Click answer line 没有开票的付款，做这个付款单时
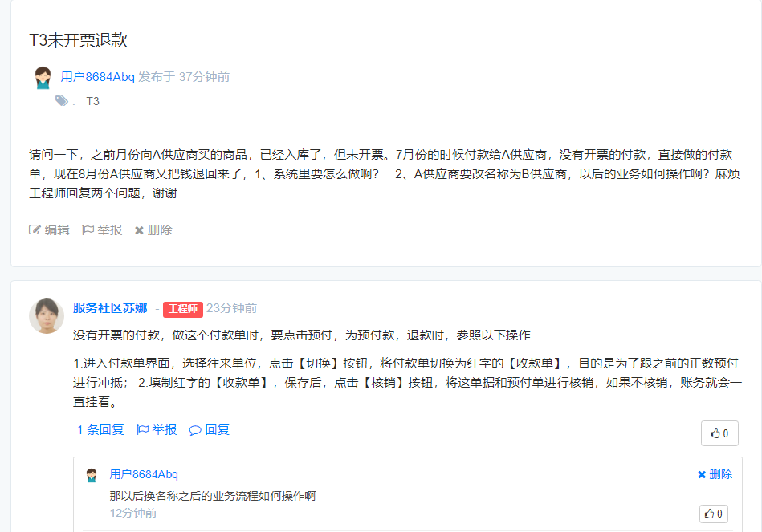 [165, 335]
